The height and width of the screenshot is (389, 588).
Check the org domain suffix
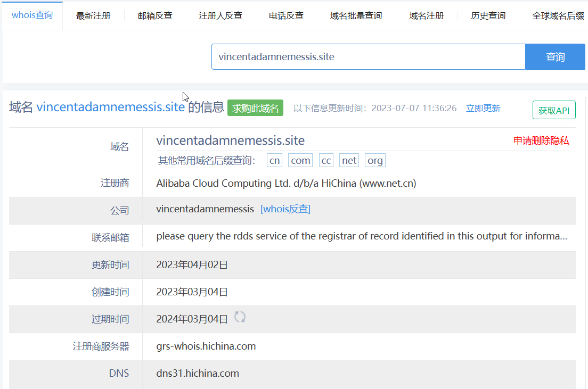(375, 161)
